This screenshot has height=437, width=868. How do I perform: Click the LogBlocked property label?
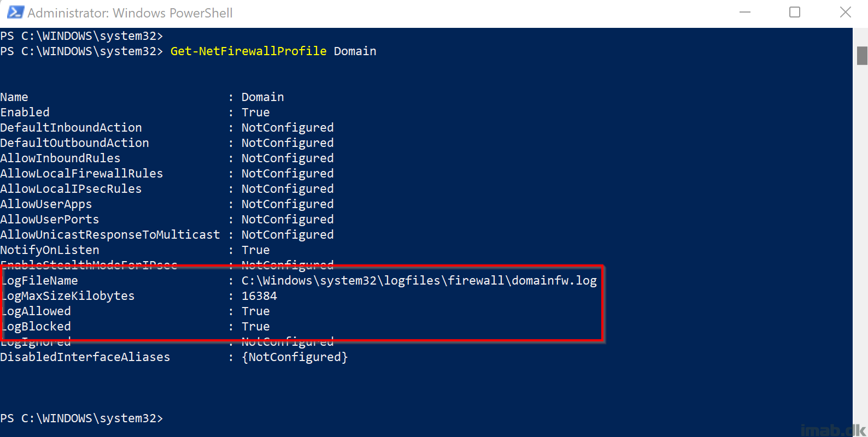pos(37,327)
